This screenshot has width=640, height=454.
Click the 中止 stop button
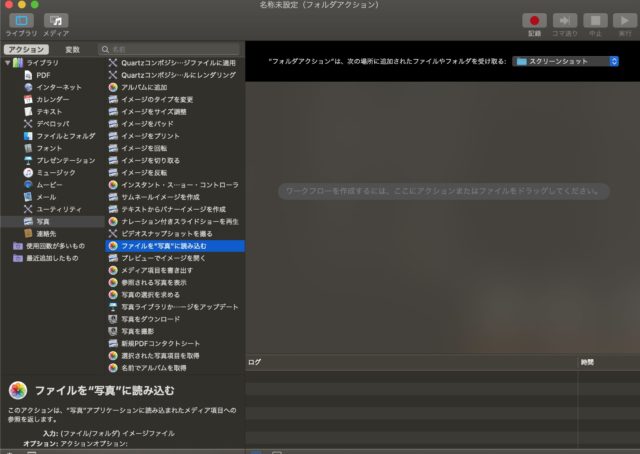click(595, 20)
